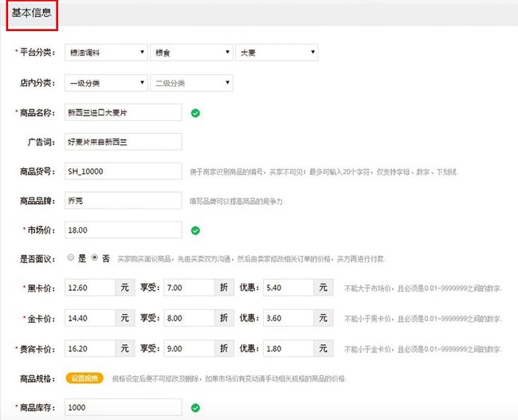Click the 黑卡价 price field 12.60
The width and height of the screenshot is (518, 420).
click(x=90, y=288)
